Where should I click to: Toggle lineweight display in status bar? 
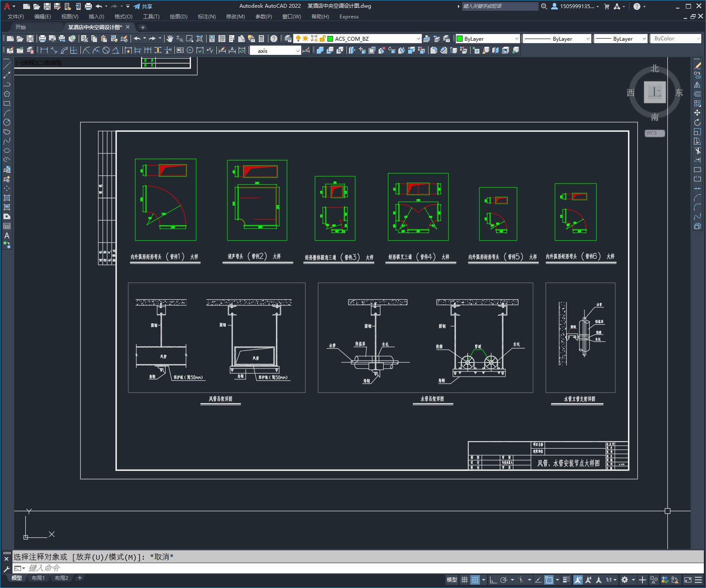[567, 580]
